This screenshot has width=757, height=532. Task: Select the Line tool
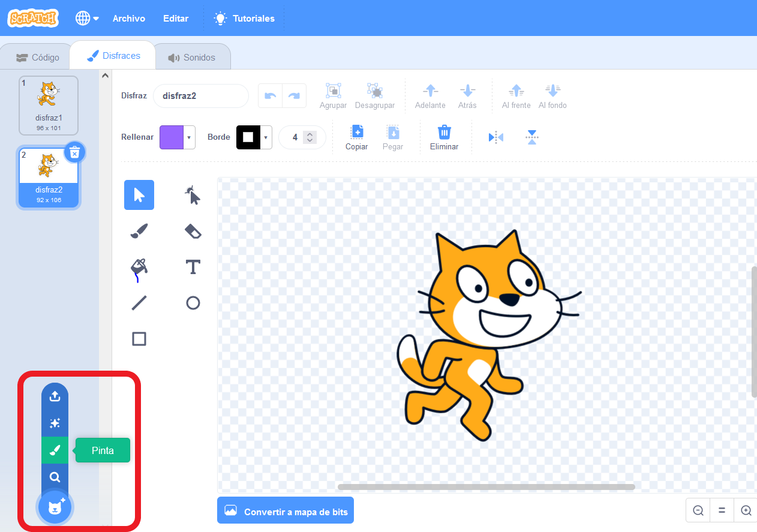tap(139, 303)
